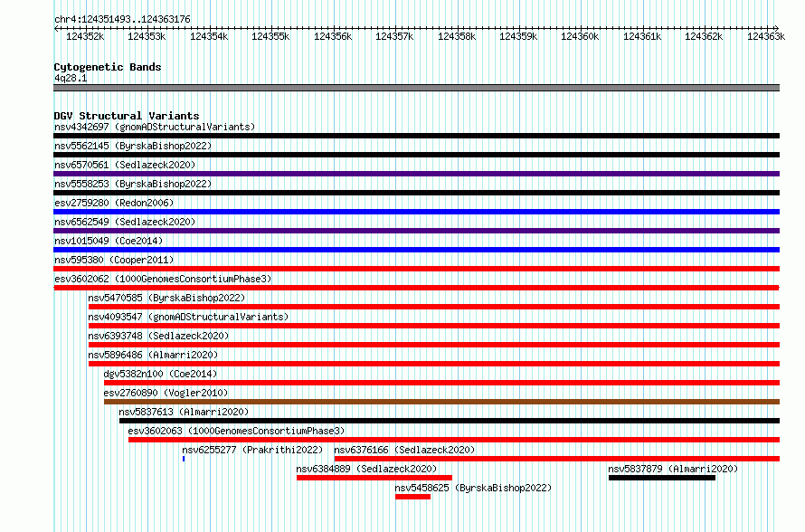Screen dimensions: 805x532
Task: Select nsv5837613 Almarri2020 label
Action: [184, 412]
